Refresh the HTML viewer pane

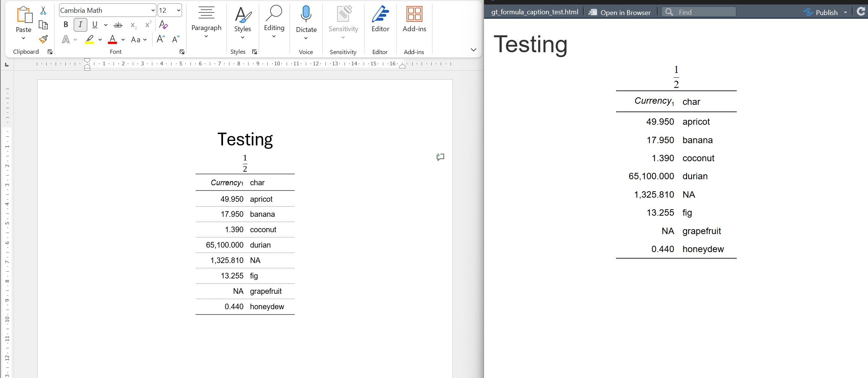(861, 12)
